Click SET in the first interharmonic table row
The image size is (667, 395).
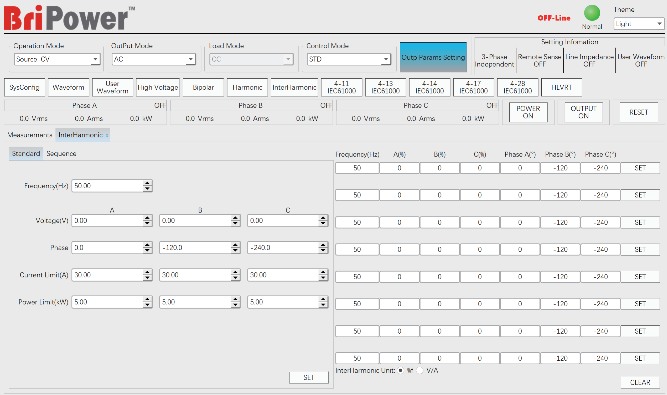click(x=640, y=168)
